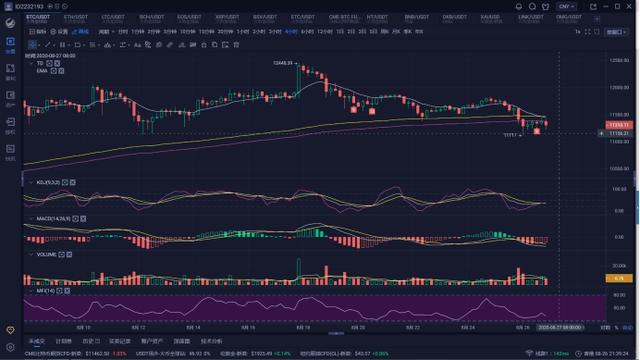Open VOLUME indicator settings icon
640x360 pixels.
coord(61,254)
